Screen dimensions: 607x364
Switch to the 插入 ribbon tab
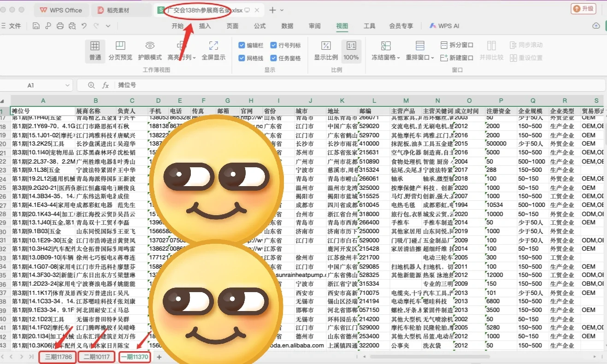(205, 26)
